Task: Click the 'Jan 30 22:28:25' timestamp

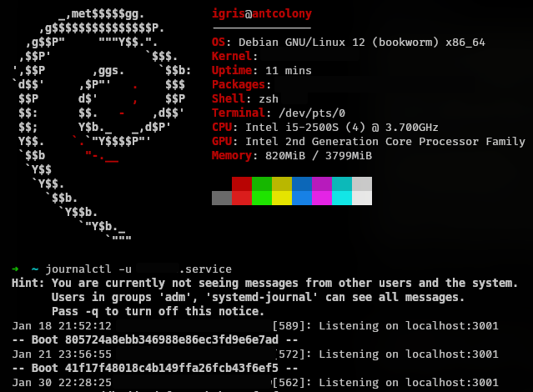Action: coord(62,383)
